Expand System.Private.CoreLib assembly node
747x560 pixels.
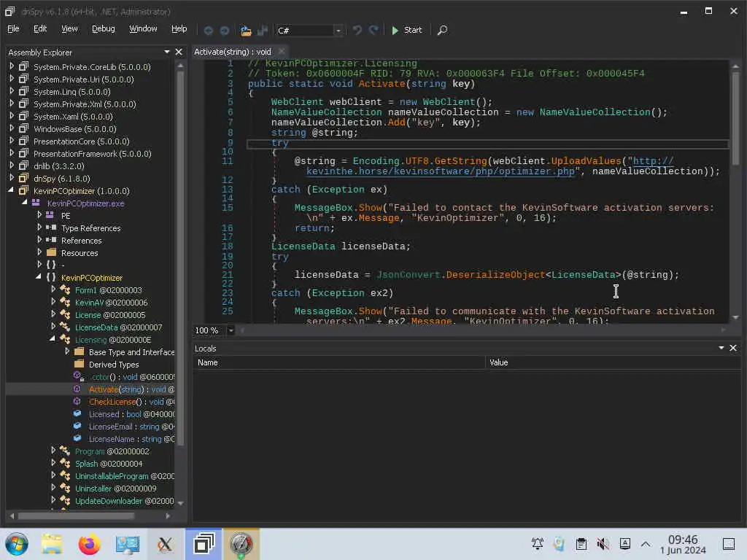(12, 66)
